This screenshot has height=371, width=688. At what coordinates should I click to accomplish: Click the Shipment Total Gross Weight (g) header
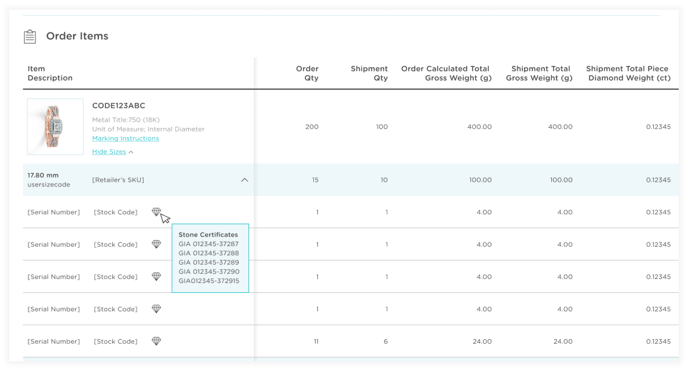[539, 73]
